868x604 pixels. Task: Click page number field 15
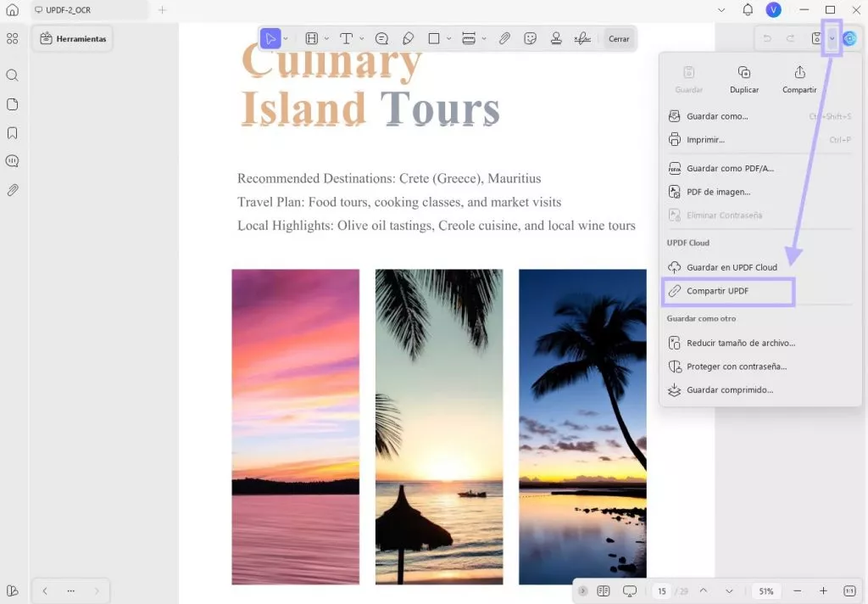tap(661, 591)
